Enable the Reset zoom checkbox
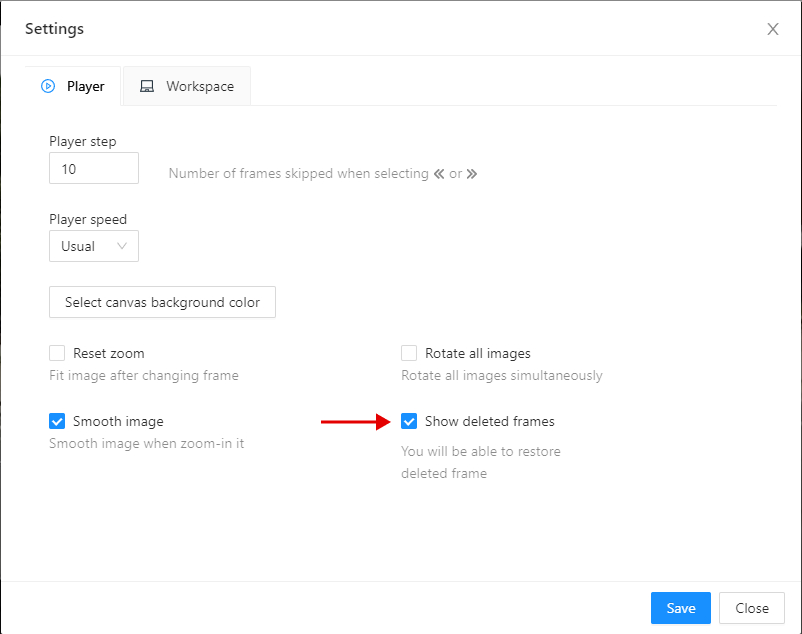 57,353
